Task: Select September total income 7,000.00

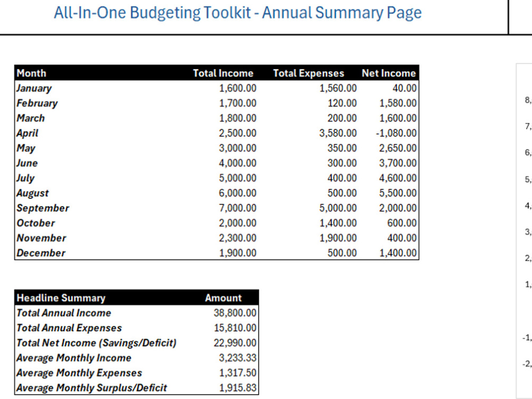Action: 237,208
